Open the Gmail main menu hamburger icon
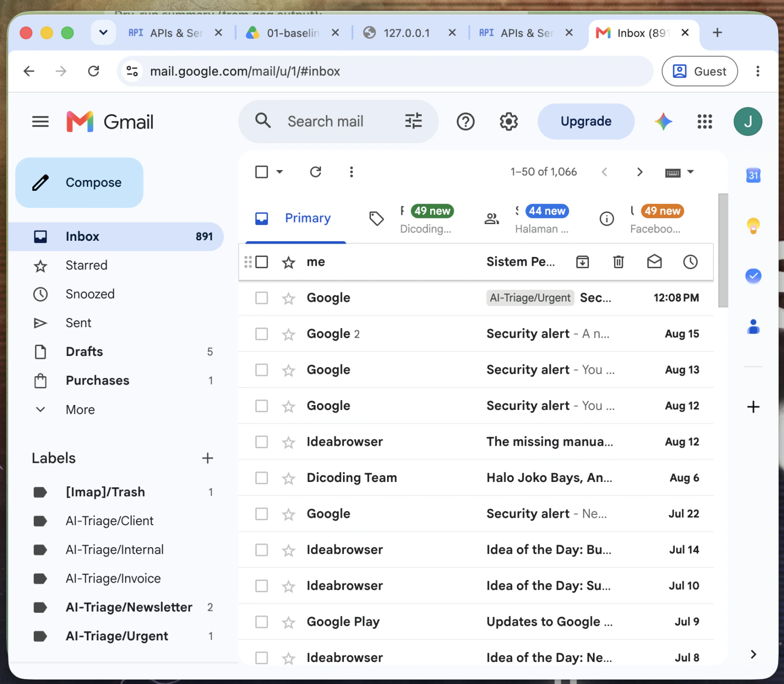This screenshot has height=684, width=784. point(40,122)
